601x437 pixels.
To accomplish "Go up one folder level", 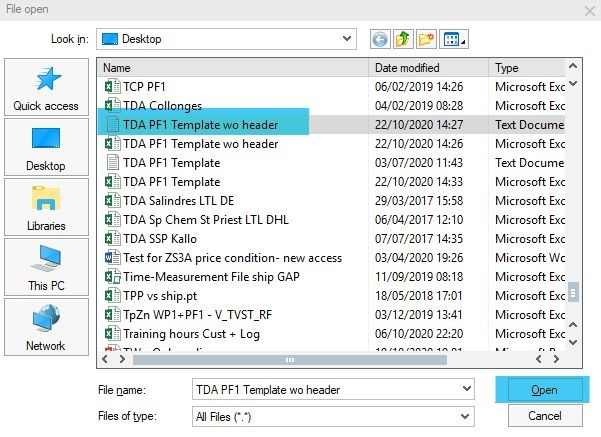I will (403, 39).
